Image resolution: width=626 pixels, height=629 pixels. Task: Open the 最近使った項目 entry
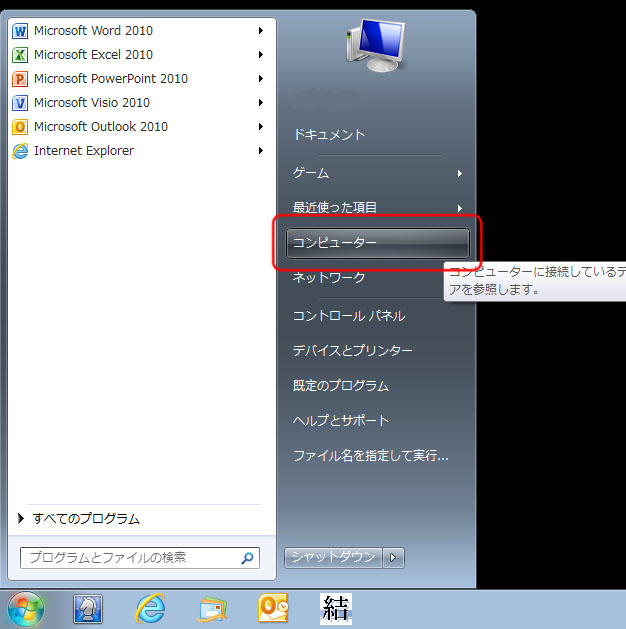pos(335,208)
